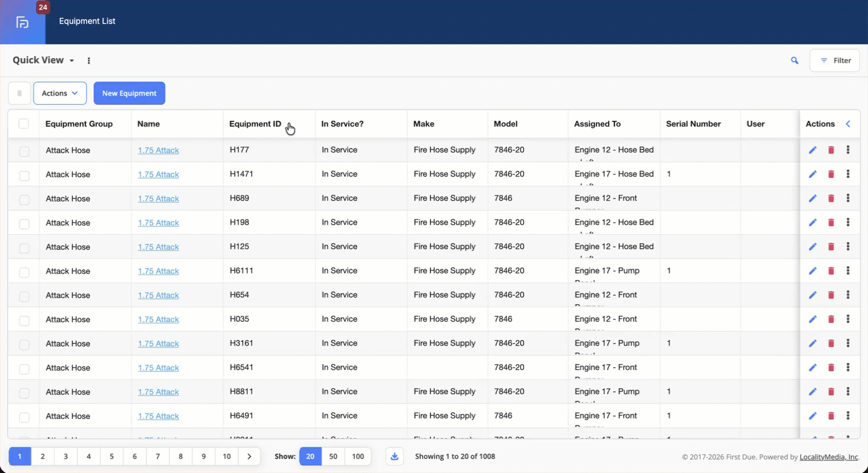Open Quick View kebab options menu
This screenshot has height=473, width=868.
click(x=89, y=60)
